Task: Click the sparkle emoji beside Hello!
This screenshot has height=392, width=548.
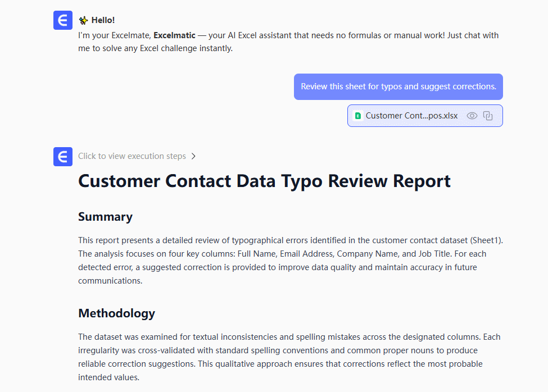Action: tap(83, 20)
